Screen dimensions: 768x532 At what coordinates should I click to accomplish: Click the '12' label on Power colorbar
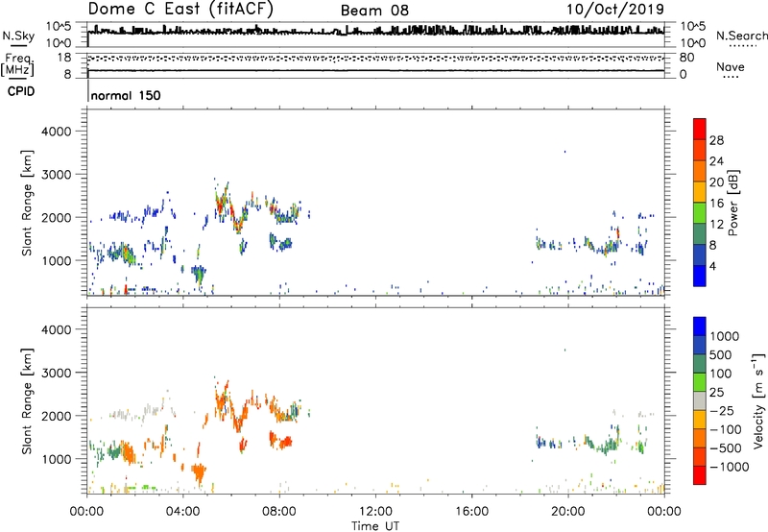716,224
